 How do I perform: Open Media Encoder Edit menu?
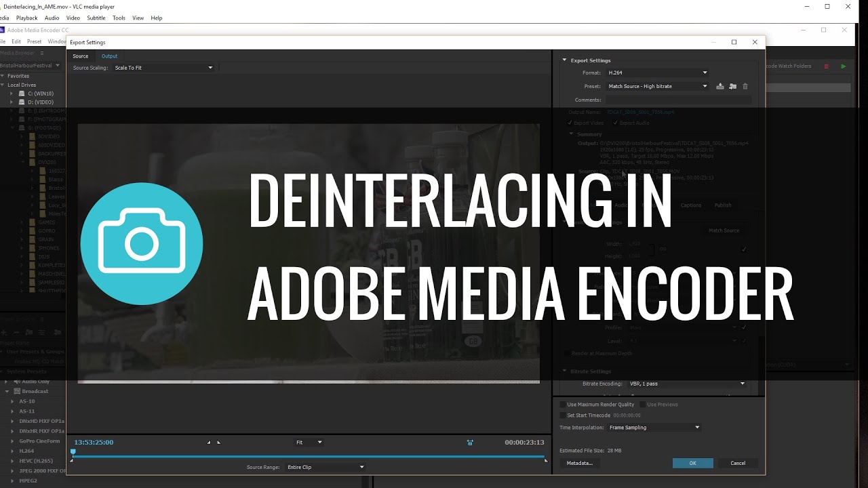(x=16, y=41)
